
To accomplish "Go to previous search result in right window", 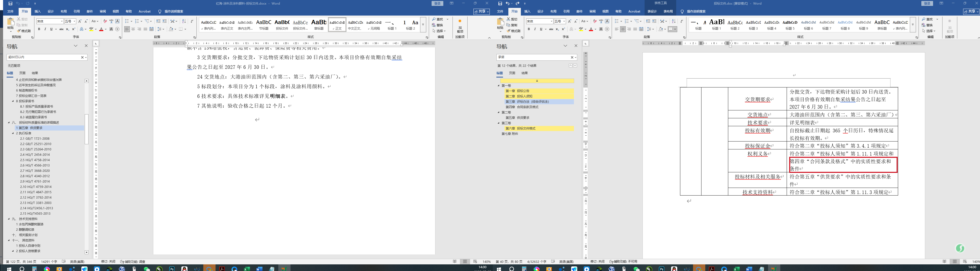I will point(570,66).
